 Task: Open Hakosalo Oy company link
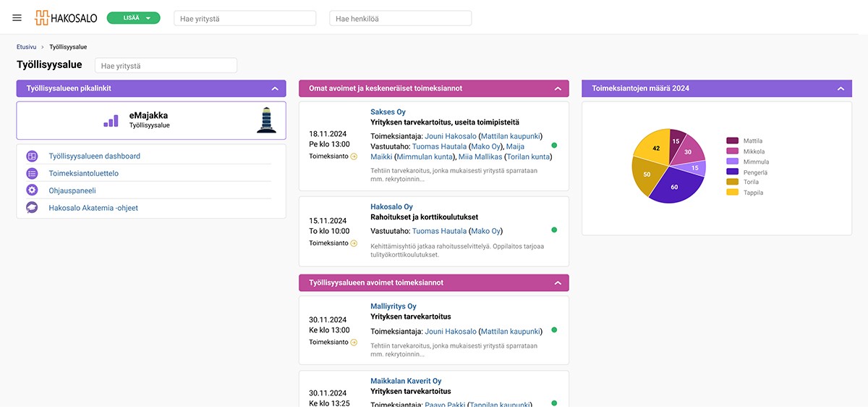(391, 207)
